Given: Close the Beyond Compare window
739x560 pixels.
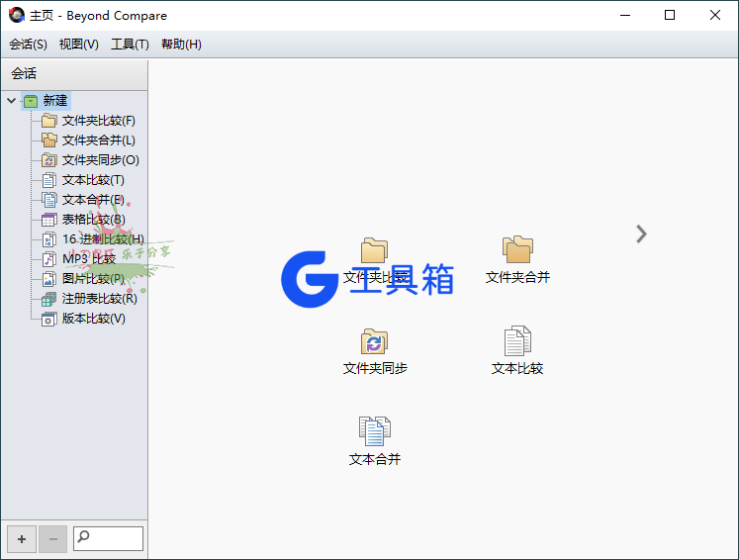Looking at the screenshot, I should (715, 15).
